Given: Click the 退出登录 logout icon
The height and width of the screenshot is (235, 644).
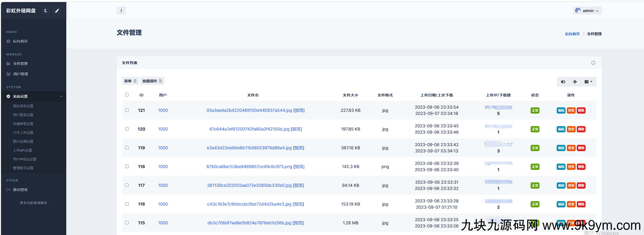Looking at the screenshot, I should pos(8,190).
